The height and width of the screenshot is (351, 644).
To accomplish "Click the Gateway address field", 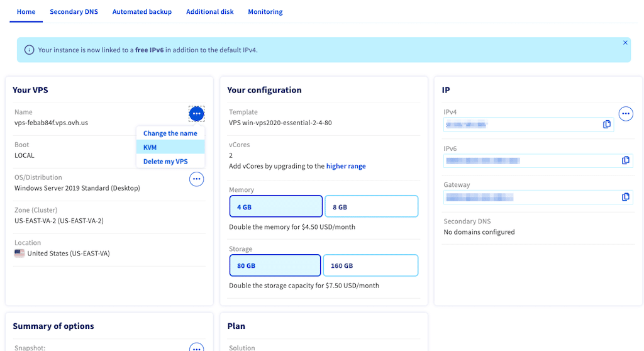I will click(x=538, y=198).
